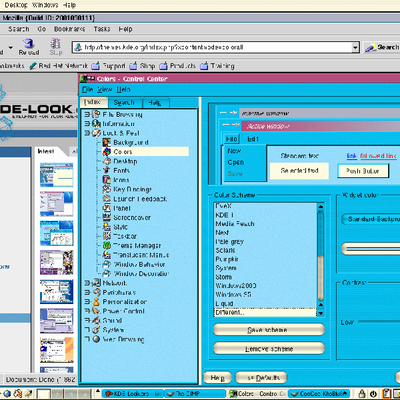Open the Icons module icon
Viewport: 400px width, 400px height.
point(107,180)
